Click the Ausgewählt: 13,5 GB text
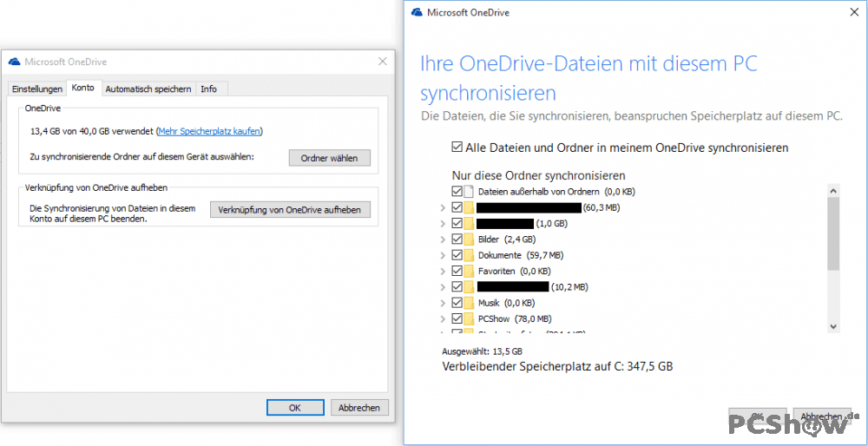This screenshot has height=446, width=868. [482, 351]
